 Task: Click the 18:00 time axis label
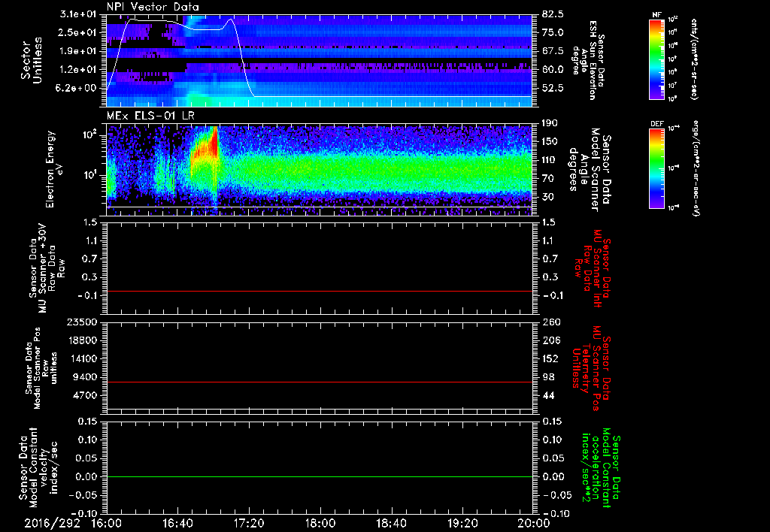tap(320, 524)
